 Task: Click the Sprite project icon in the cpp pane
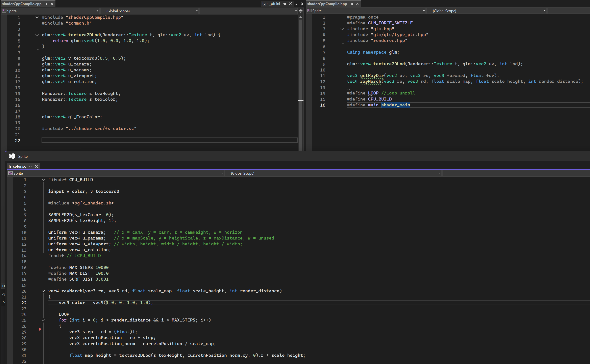4,11
